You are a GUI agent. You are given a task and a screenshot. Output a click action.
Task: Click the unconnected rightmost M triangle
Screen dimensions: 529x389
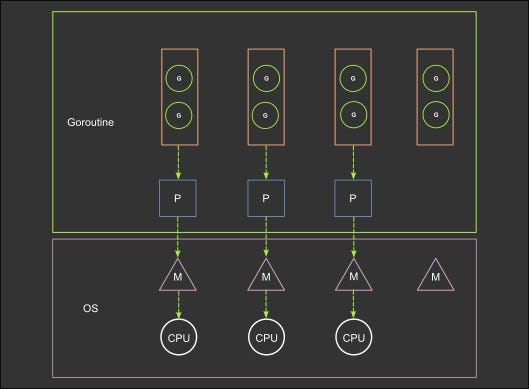436,275
